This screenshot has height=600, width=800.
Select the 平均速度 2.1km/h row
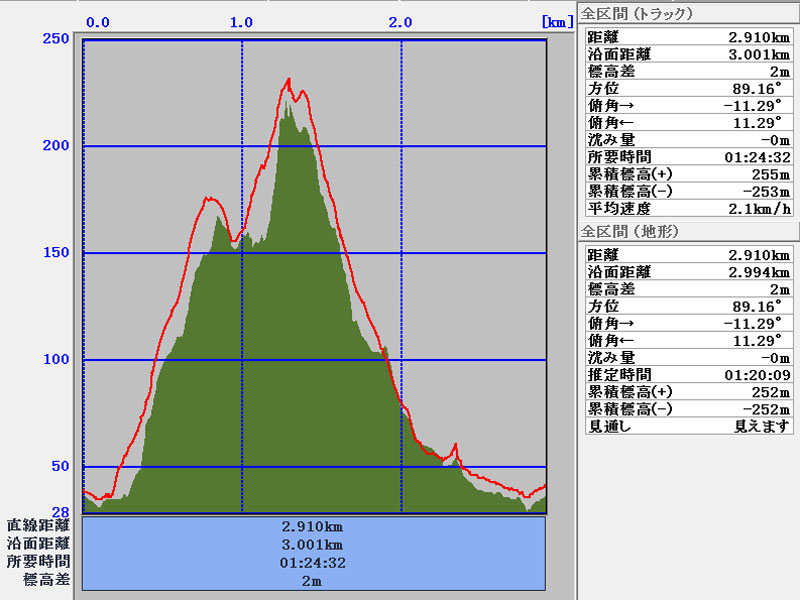pos(688,208)
